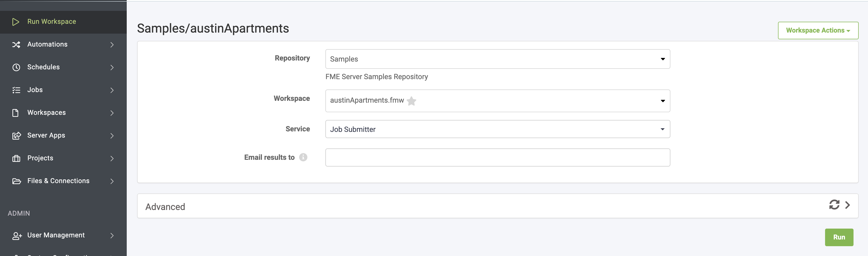Click the Email results to label

click(269, 157)
